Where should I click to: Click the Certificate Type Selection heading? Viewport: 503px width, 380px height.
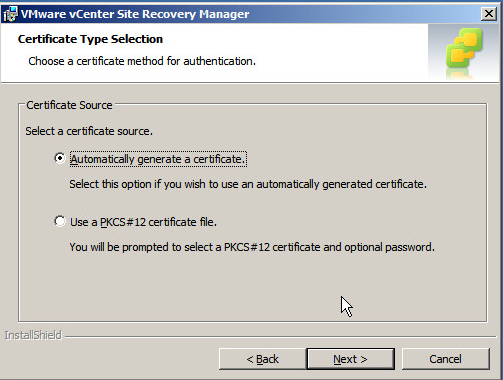pos(90,39)
